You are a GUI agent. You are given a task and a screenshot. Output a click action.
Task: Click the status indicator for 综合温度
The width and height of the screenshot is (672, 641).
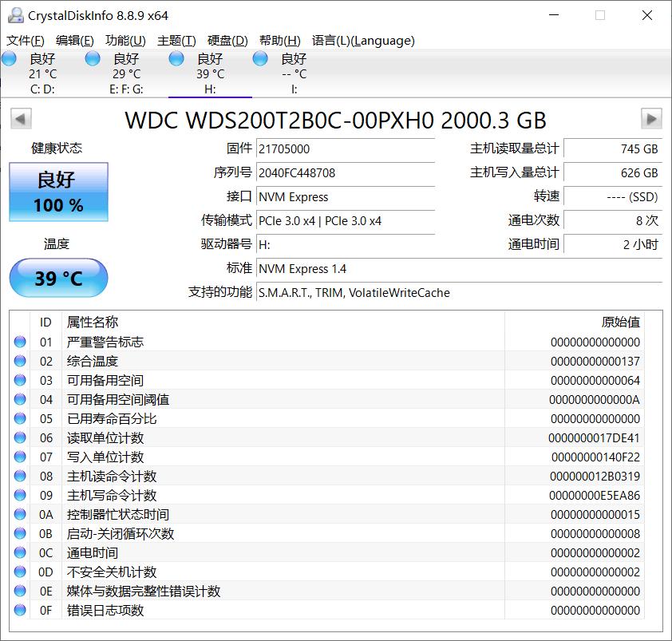click(x=22, y=361)
